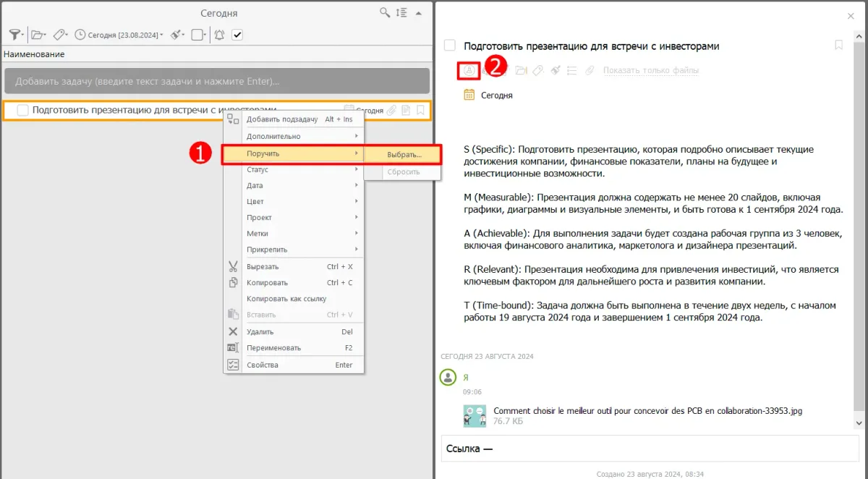
Task: Click the Добавить задачу input field
Action: (217, 82)
